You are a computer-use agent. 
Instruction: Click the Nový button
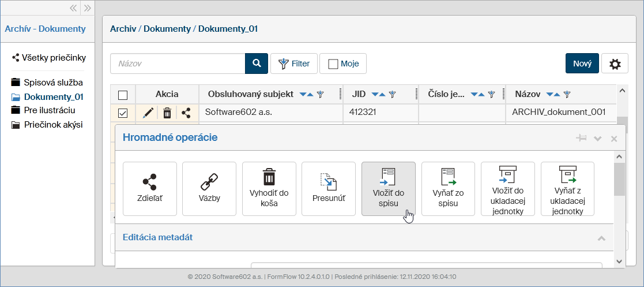pos(582,64)
